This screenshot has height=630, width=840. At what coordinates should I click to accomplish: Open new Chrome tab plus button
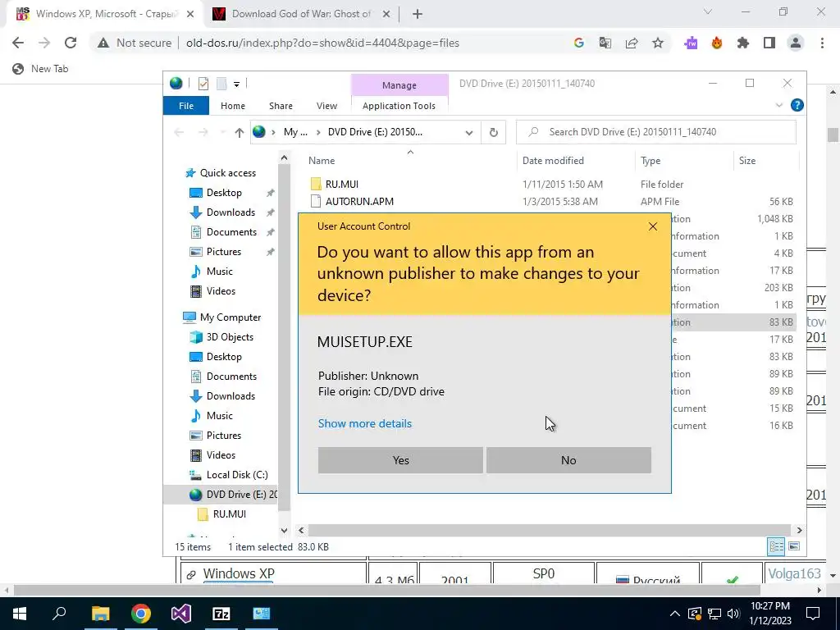tap(418, 14)
